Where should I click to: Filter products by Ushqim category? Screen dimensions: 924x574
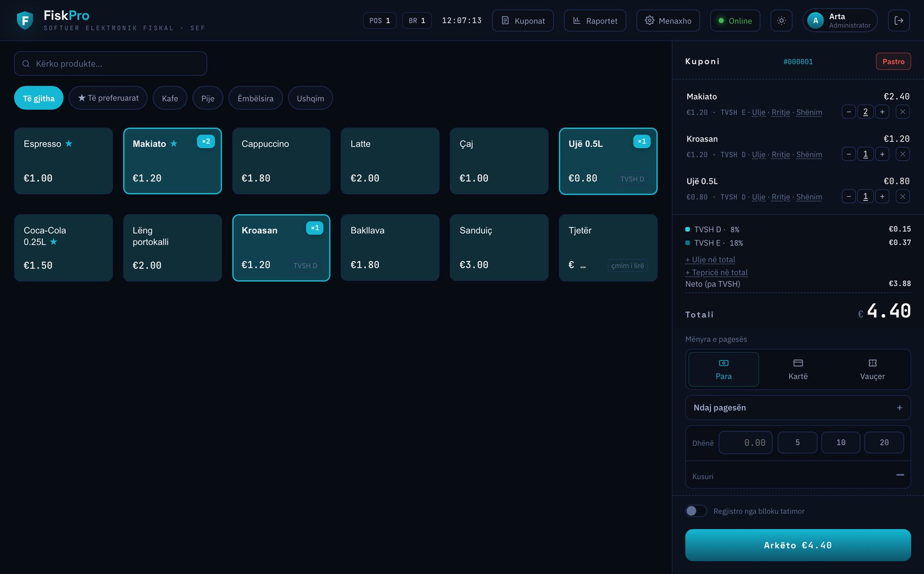310,98
